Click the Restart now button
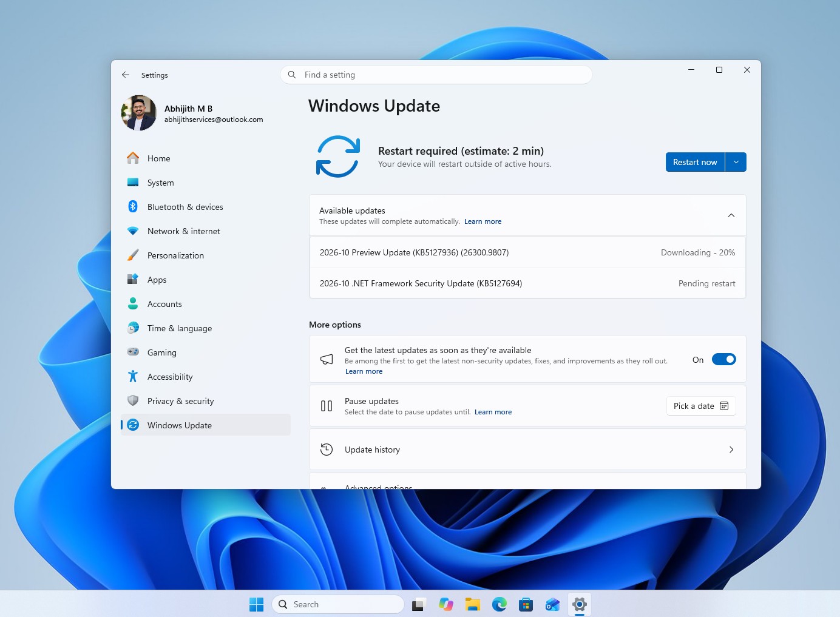The width and height of the screenshot is (840, 617). point(695,162)
